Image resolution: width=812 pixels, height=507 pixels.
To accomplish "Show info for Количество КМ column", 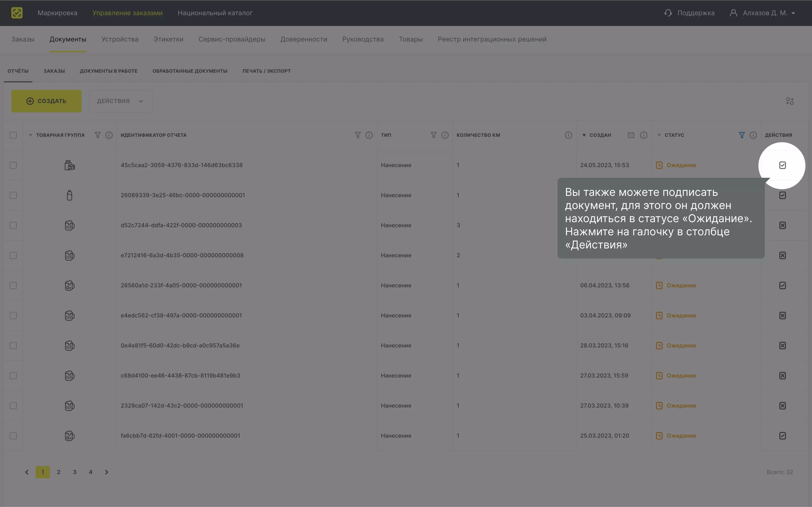I will [x=568, y=135].
